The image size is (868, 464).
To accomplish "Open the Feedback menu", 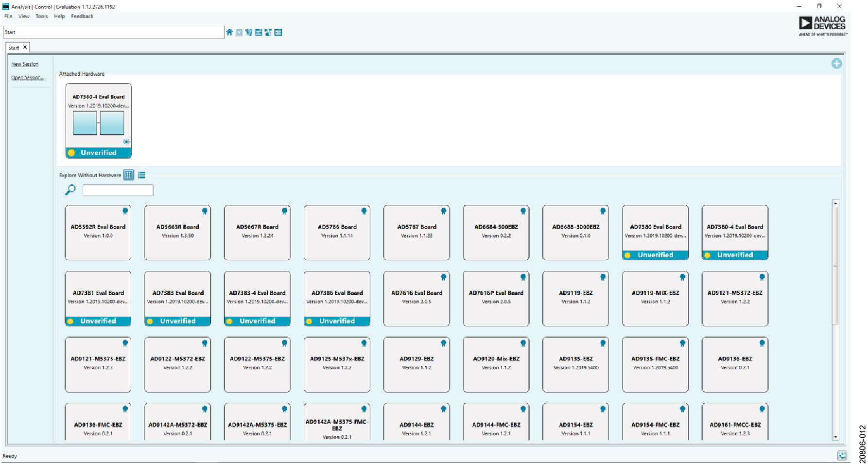I will (x=82, y=16).
